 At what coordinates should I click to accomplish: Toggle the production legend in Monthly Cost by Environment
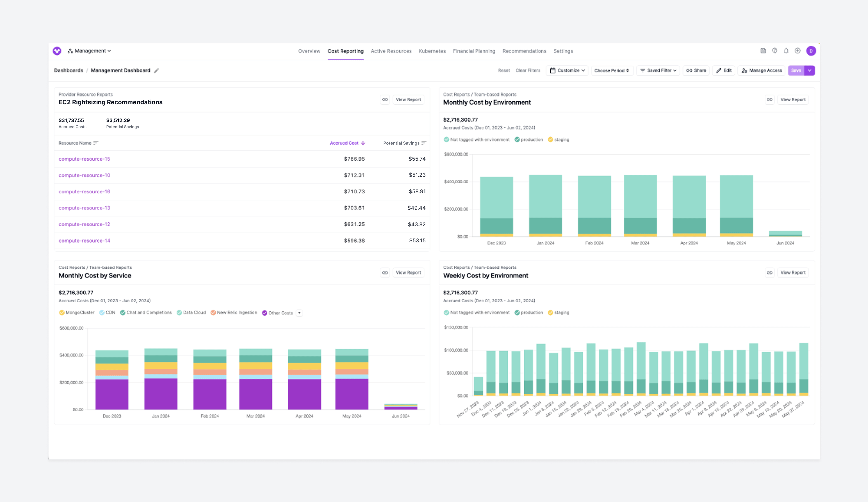pos(529,140)
